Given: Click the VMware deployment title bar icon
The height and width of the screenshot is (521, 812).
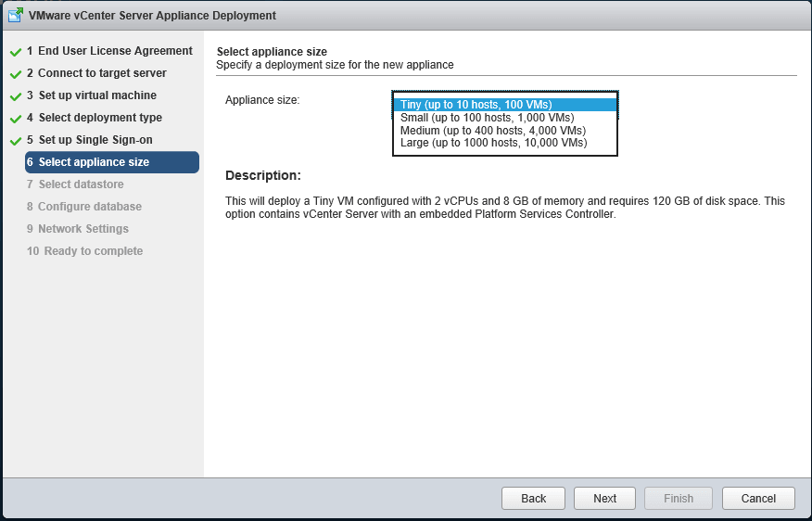Looking at the screenshot, I should [x=16, y=15].
